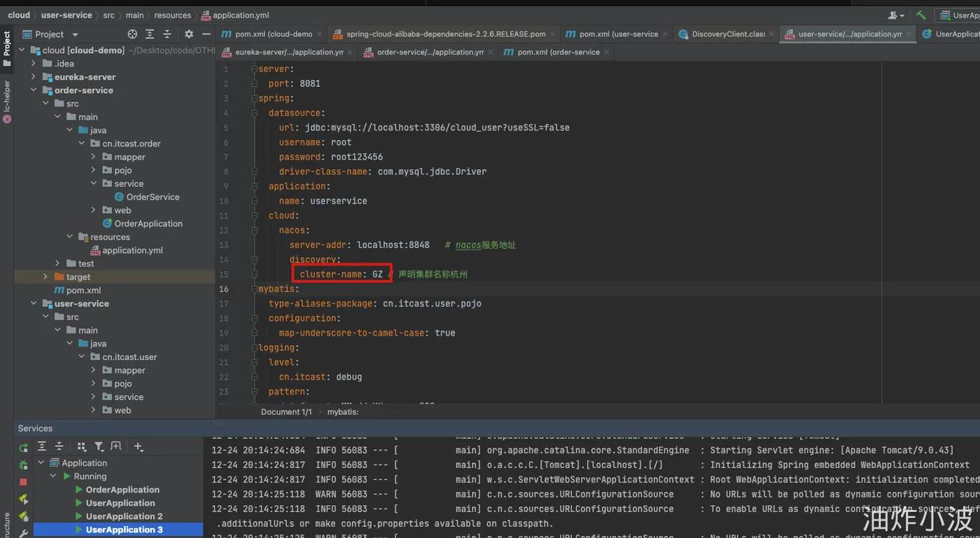The image size is (980, 538).
Task: Select OrderApplication in the Services tree
Action: [x=122, y=490]
